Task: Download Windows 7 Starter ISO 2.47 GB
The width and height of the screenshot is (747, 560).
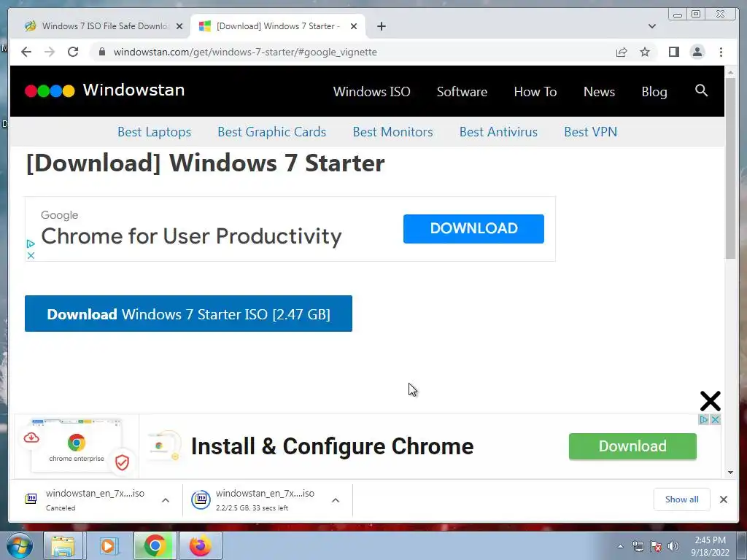Action: (x=188, y=314)
